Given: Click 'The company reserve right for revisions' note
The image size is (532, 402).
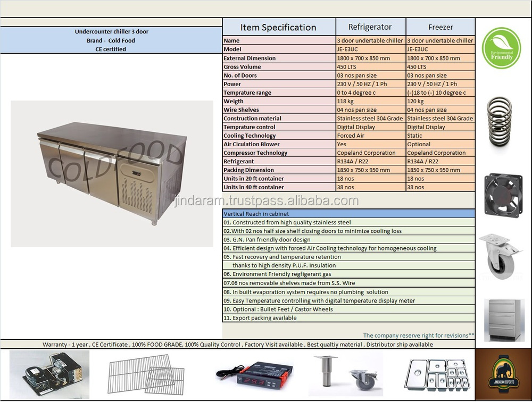Looking at the screenshot, I should click(419, 336).
